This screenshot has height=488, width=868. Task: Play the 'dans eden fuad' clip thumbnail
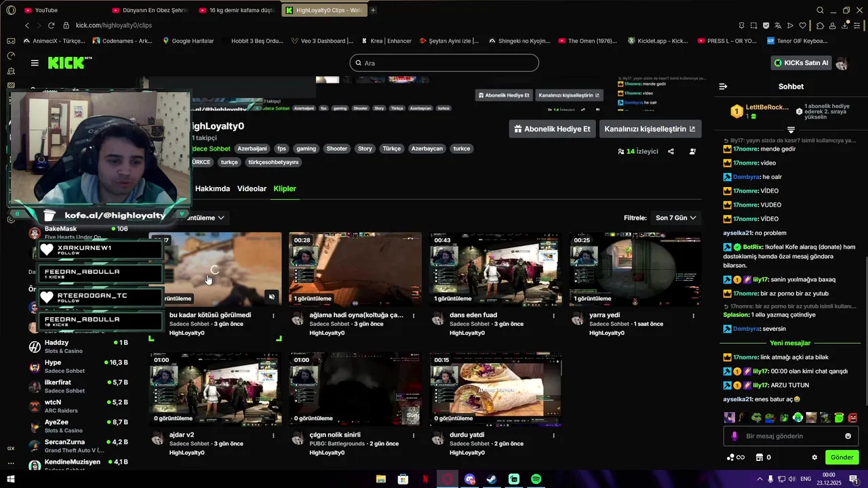[x=495, y=269]
